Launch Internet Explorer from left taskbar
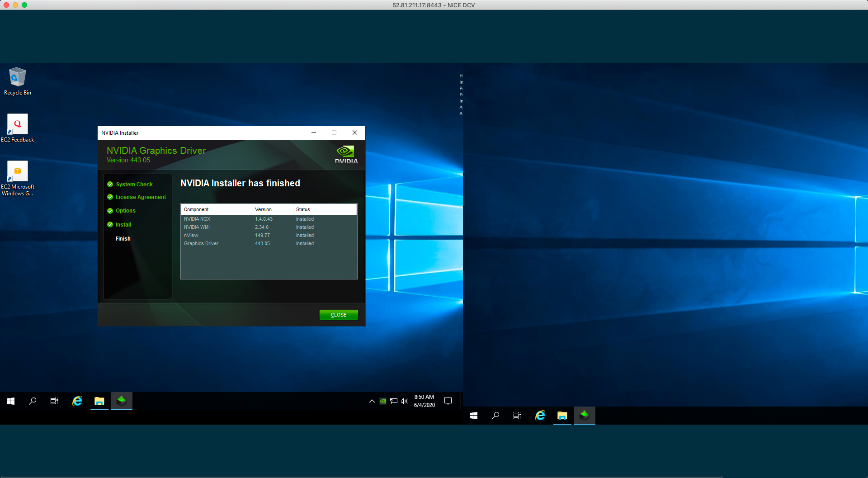Image resolution: width=868 pixels, height=478 pixels. click(77, 401)
